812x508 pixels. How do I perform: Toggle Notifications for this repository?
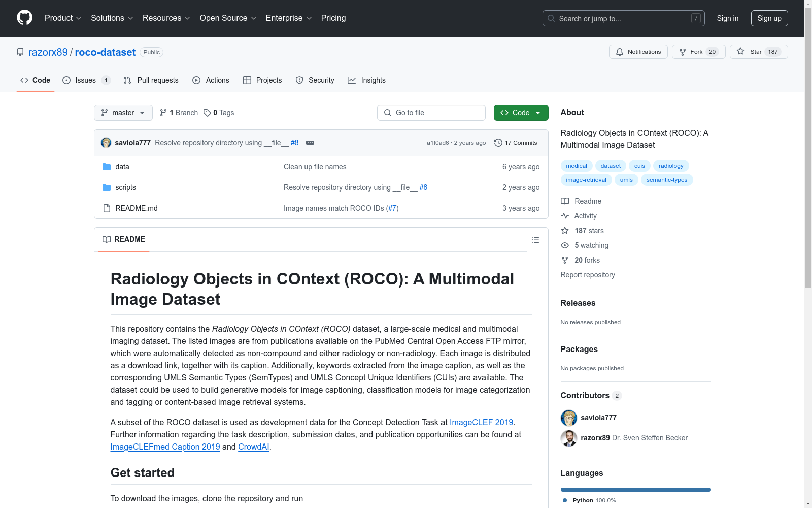pos(638,52)
